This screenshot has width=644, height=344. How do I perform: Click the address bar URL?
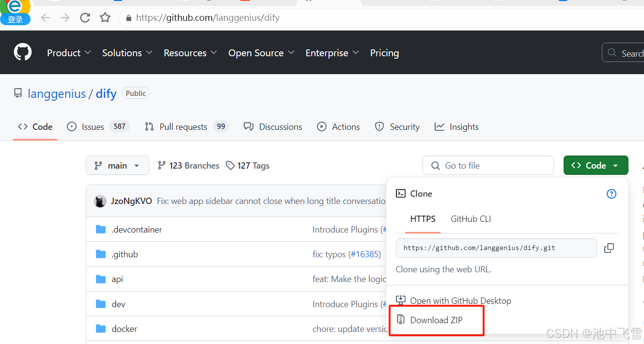pyautogui.click(x=208, y=18)
